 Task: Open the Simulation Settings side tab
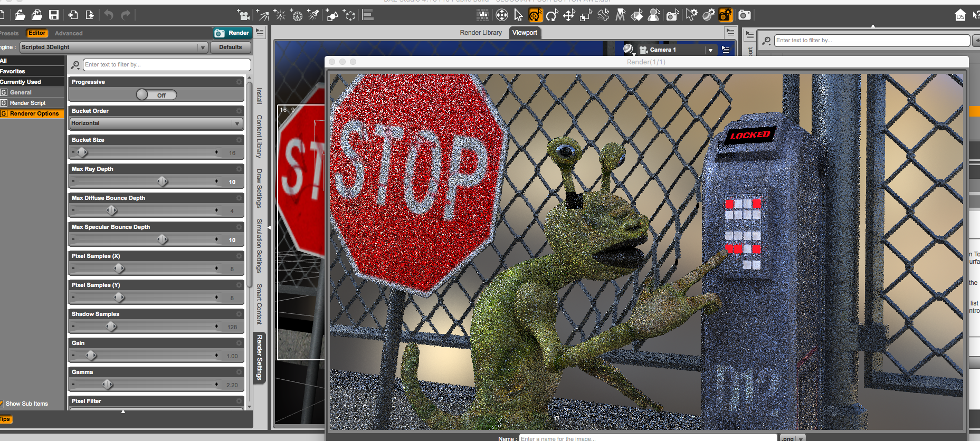coord(259,246)
